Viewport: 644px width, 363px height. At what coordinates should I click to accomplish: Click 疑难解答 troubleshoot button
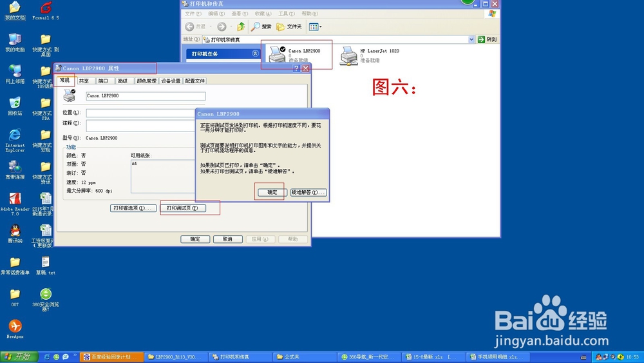coord(308,192)
